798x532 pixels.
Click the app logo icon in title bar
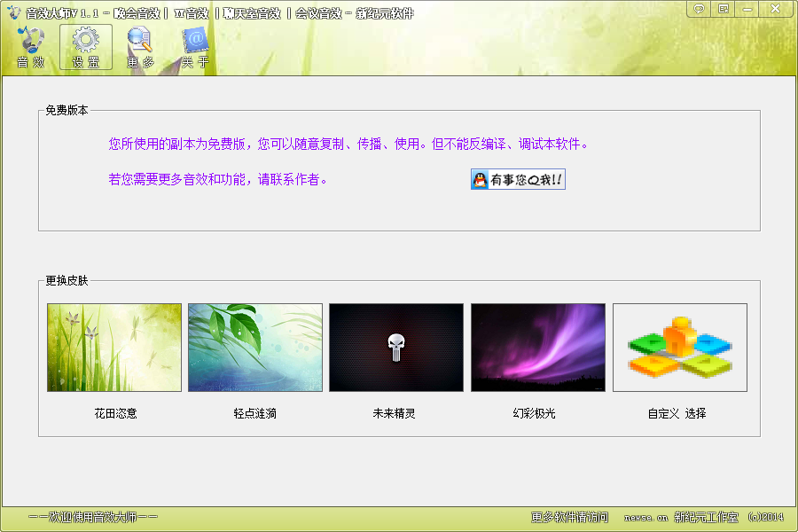[x=14, y=12]
